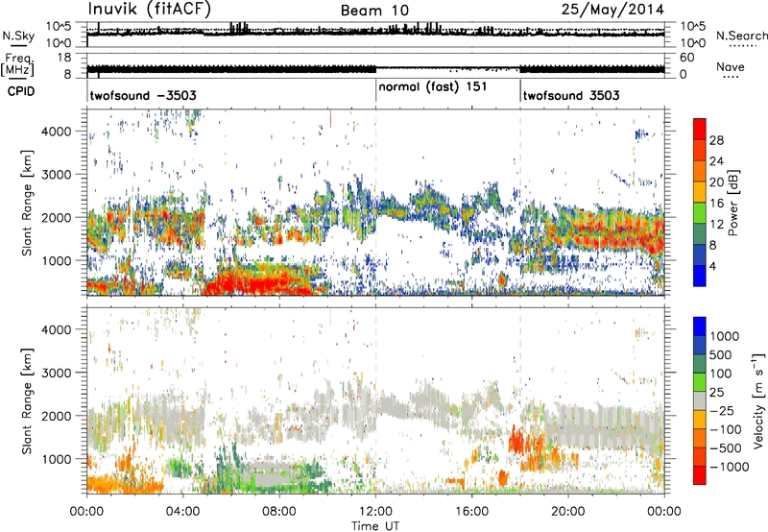Click the noise trace in the top panel
768x532 pixels.
(375, 33)
